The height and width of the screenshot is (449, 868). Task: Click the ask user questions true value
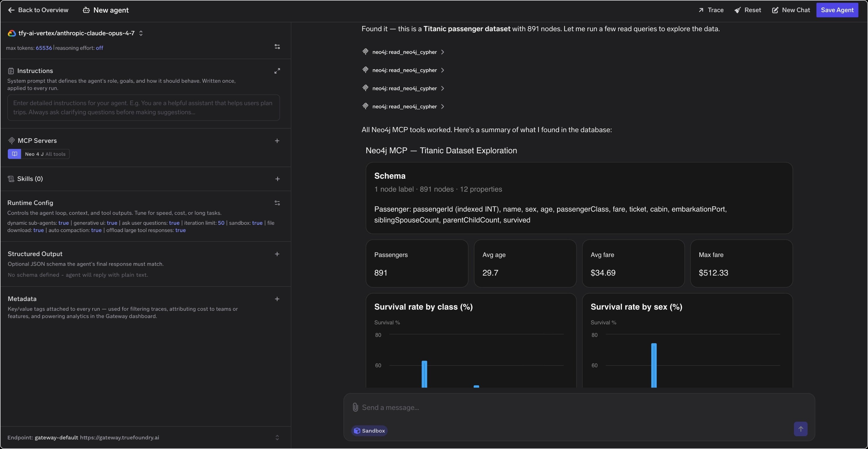(174, 223)
